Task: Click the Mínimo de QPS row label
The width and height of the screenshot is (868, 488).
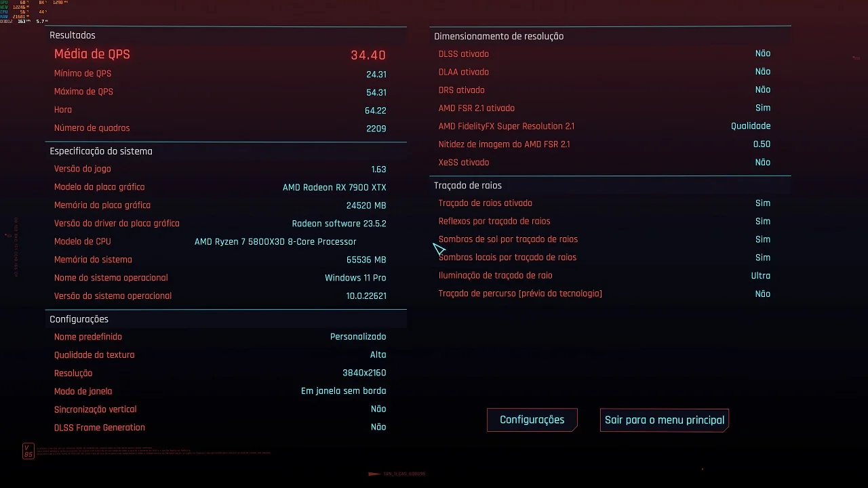Action: pos(83,74)
